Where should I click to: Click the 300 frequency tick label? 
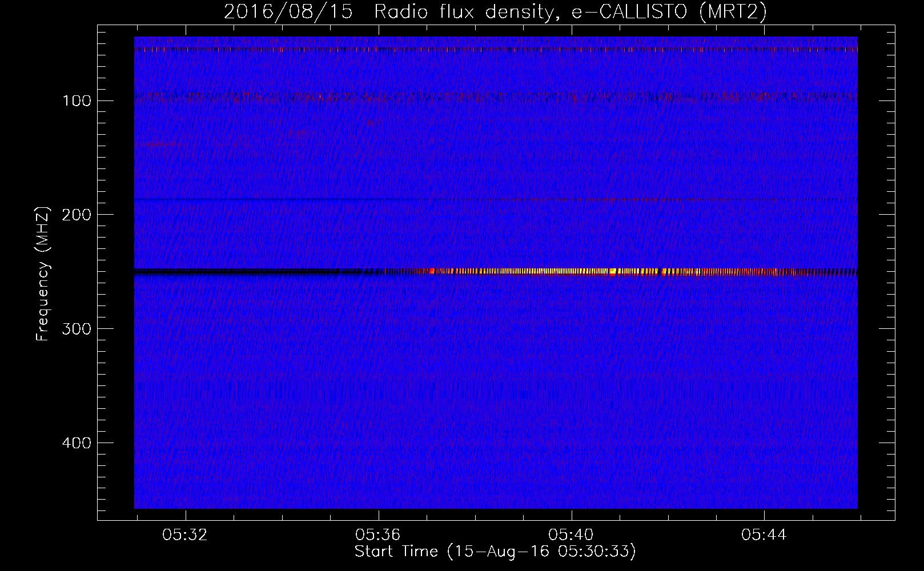(x=77, y=329)
